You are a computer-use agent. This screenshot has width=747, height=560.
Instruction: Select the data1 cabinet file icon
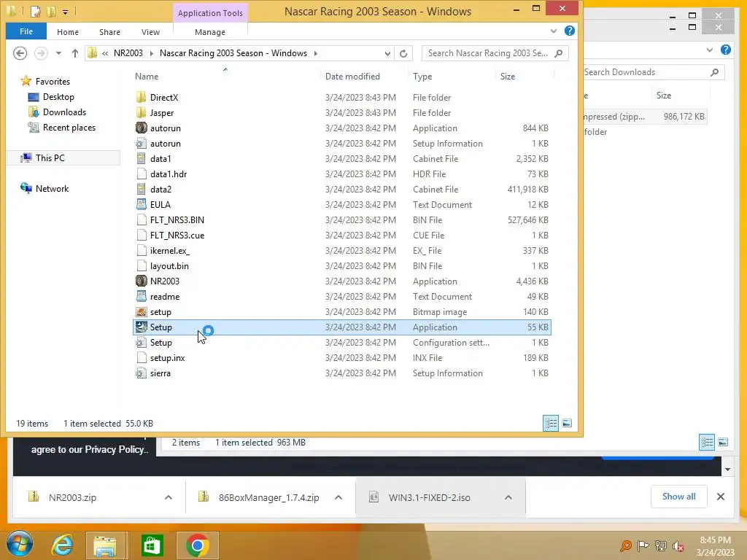(x=141, y=158)
